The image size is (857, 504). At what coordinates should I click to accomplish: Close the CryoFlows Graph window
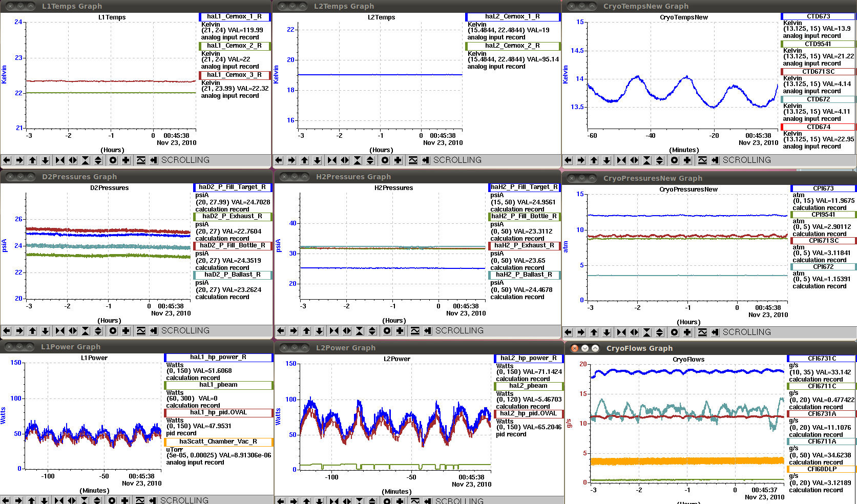click(x=575, y=349)
